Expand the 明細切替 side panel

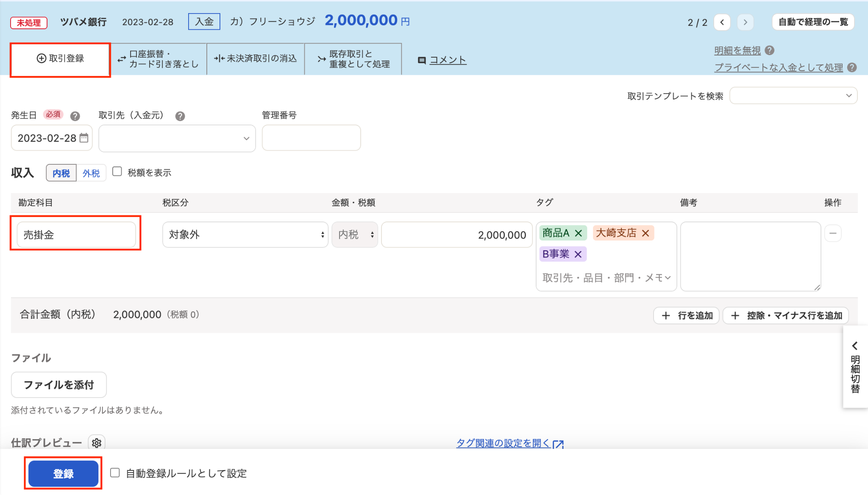855,367
